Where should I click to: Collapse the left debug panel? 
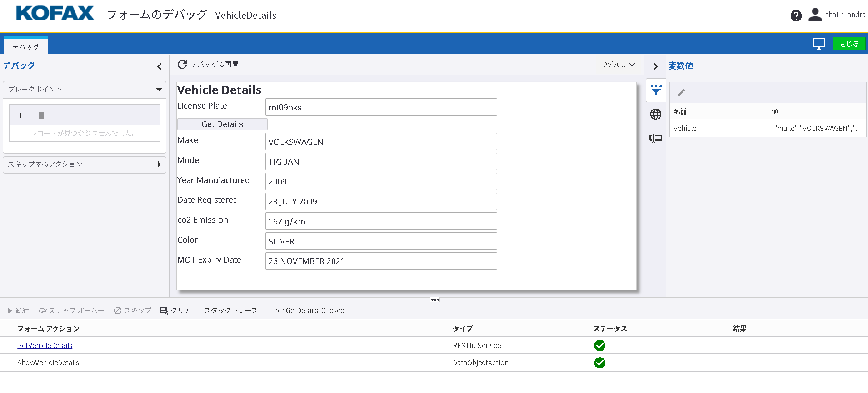[x=160, y=67]
